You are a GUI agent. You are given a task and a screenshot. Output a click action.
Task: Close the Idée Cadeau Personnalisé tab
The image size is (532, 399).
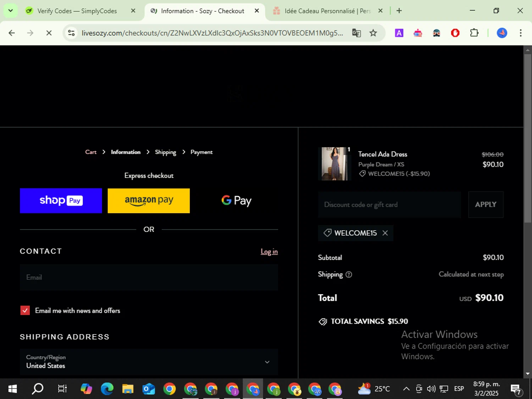[x=380, y=11]
